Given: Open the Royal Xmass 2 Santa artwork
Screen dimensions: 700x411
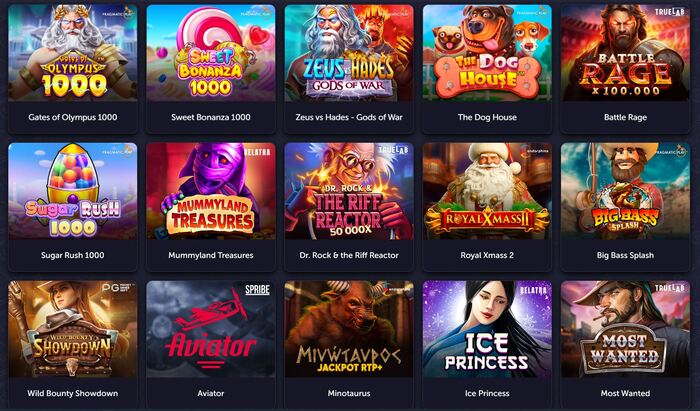Looking at the screenshot, I should [487, 191].
